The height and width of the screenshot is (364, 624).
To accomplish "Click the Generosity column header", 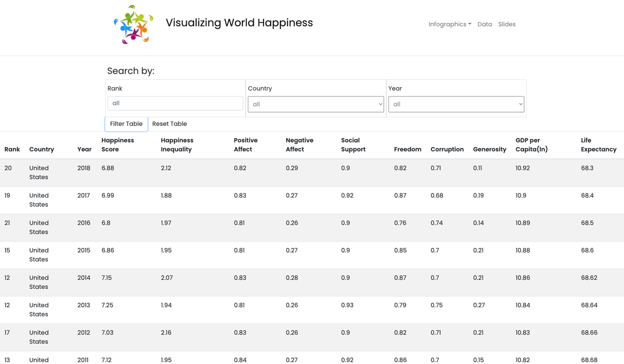I will [x=490, y=149].
